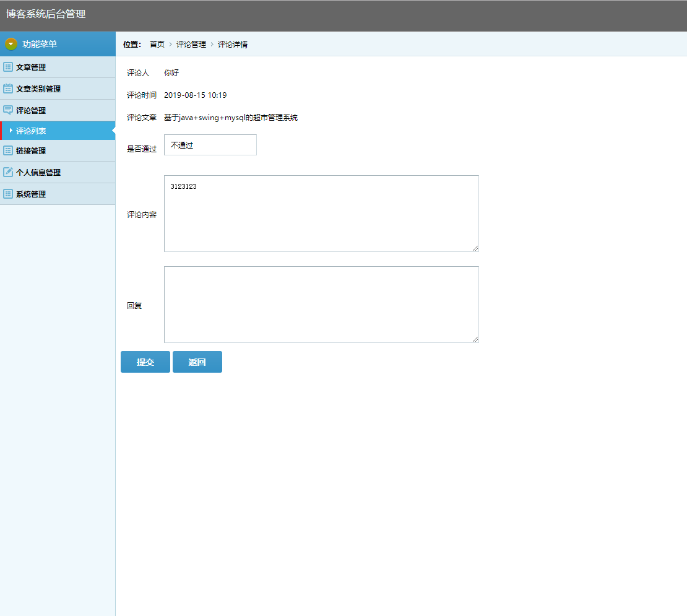Click the small arrow beside 评论列表

click(x=11, y=131)
